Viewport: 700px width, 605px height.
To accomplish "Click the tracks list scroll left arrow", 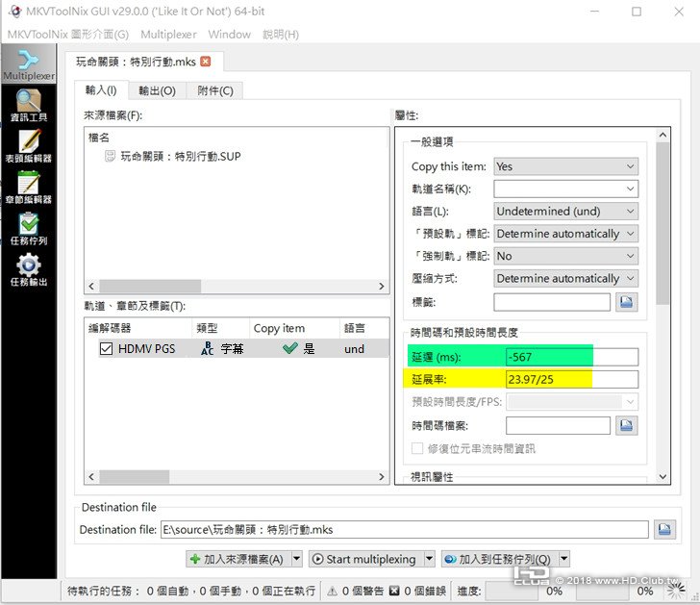I will pos(91,476).
